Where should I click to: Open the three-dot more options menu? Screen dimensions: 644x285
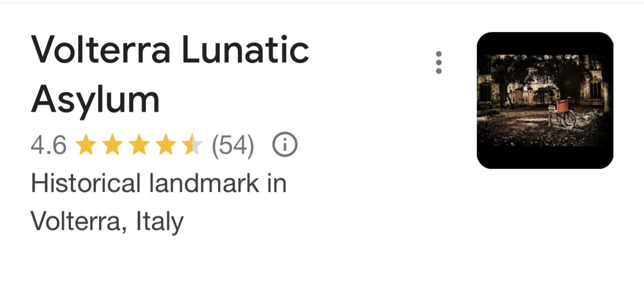coord(439,62)
